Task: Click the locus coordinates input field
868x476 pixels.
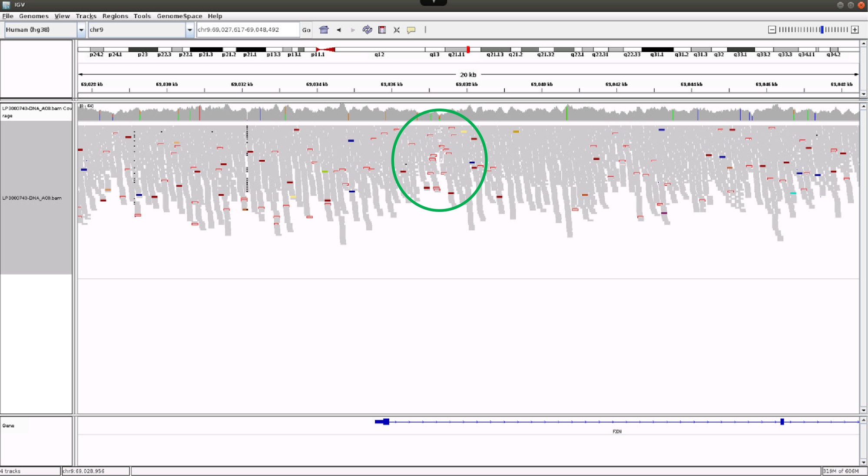Action: [248, 30]
